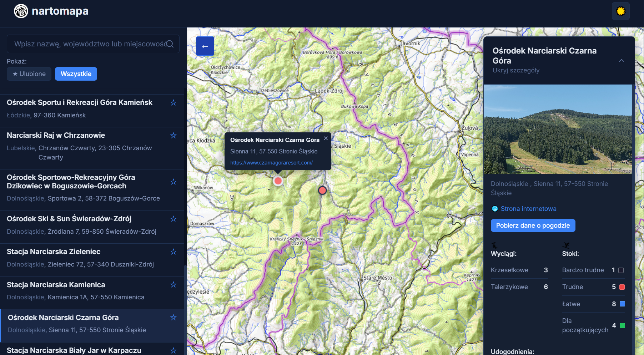
Task: Star Stacja Narciarska Kamienica
Action: (173, 285)
